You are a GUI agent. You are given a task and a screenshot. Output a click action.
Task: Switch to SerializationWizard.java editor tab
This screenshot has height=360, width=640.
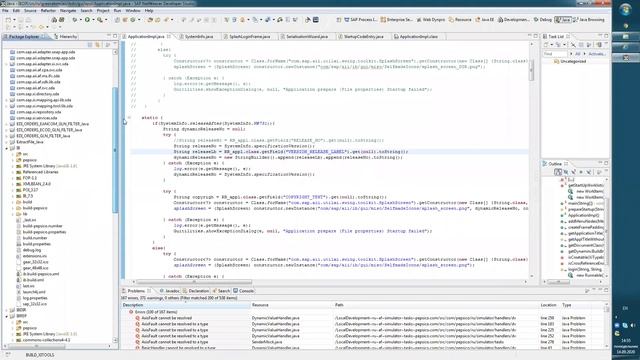pos(304,37)
